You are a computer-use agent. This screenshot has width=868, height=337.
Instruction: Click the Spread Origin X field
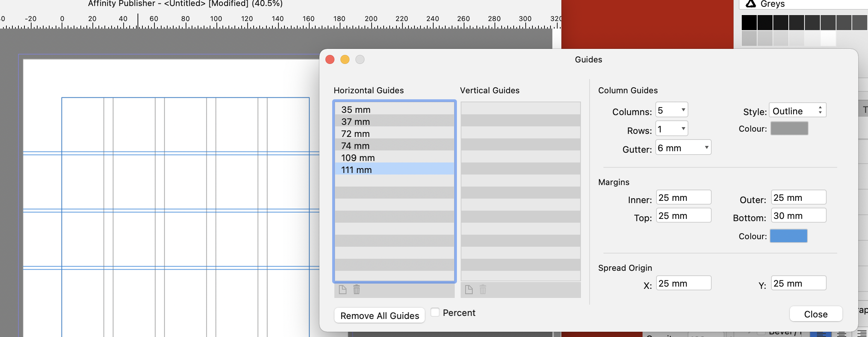pos(684,283)
